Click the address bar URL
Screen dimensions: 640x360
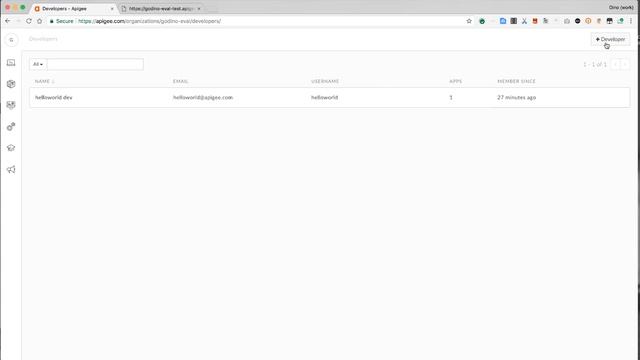point(149,21)
